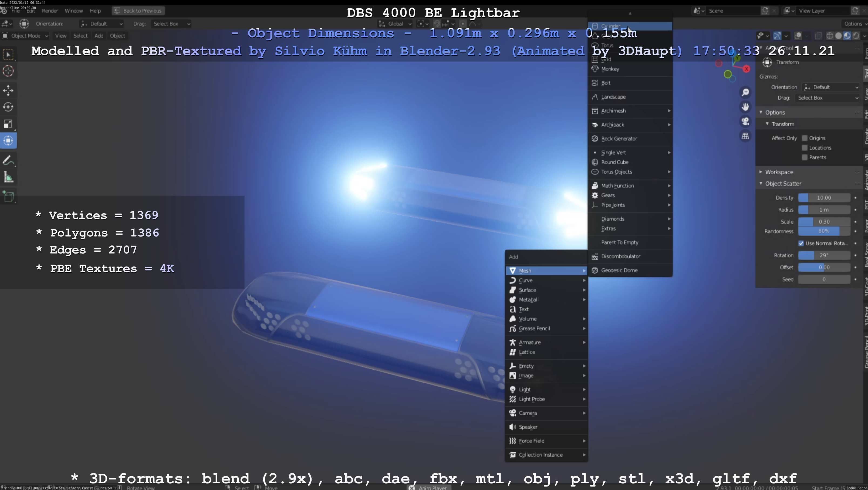Select the Cursor tool in left toolbar
Screen dimensions: 868x490
[8, 71]
